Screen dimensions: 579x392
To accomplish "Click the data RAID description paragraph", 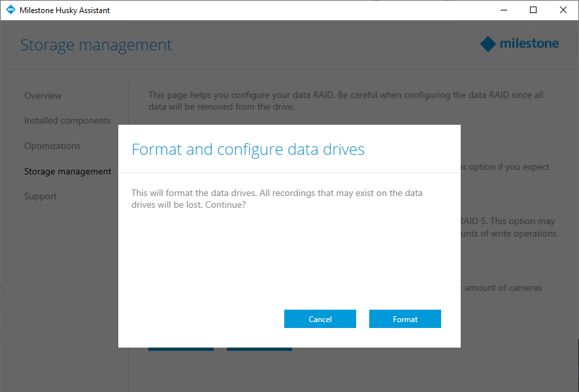I will click(x=346, y=101).
